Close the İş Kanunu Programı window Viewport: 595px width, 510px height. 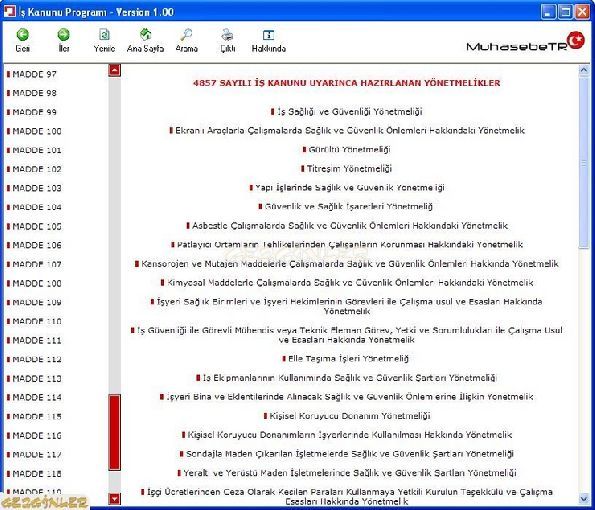tap(582, 12)
